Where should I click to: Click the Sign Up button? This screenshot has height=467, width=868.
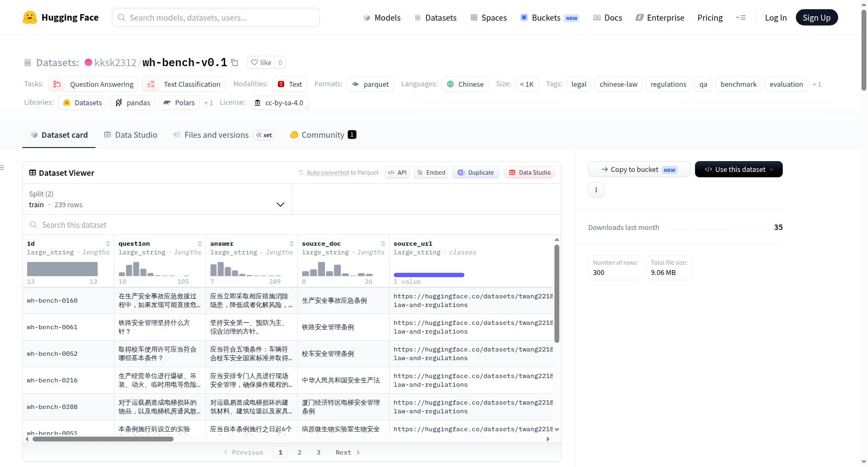[816, 17]
